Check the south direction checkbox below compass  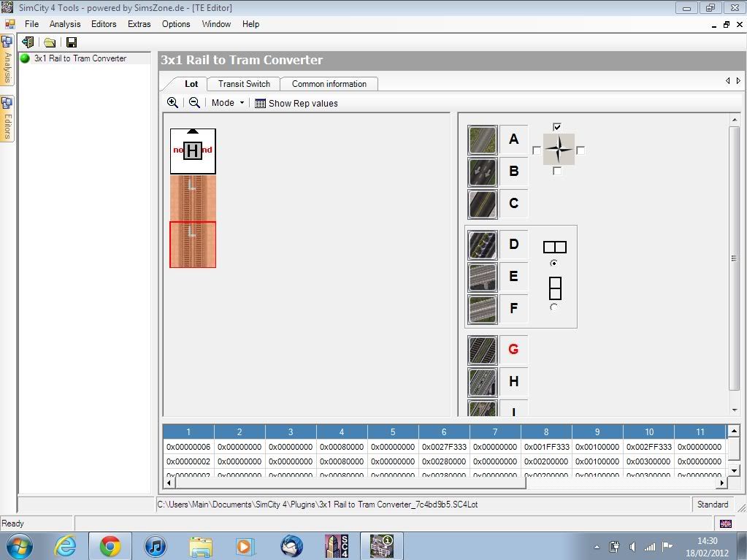557,171
